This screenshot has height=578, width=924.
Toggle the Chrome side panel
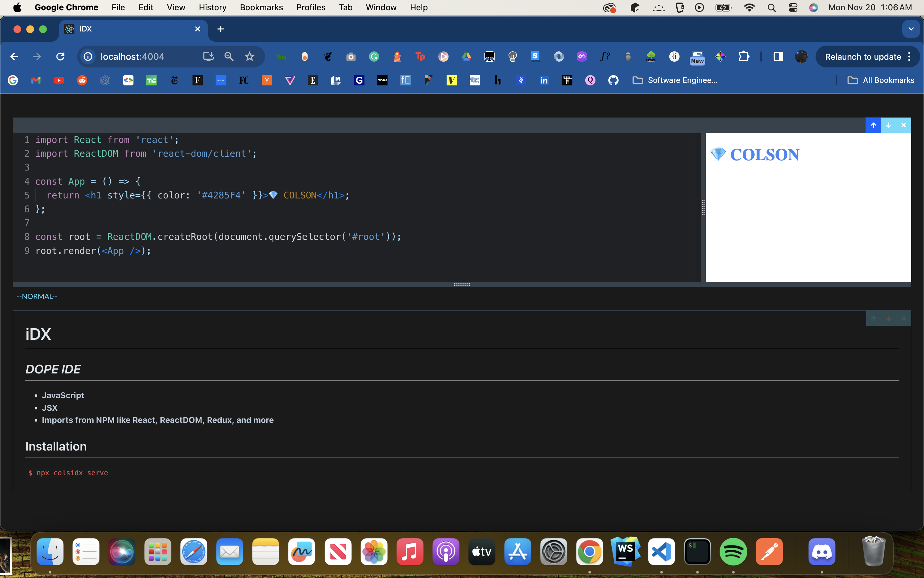coord(778,57)
